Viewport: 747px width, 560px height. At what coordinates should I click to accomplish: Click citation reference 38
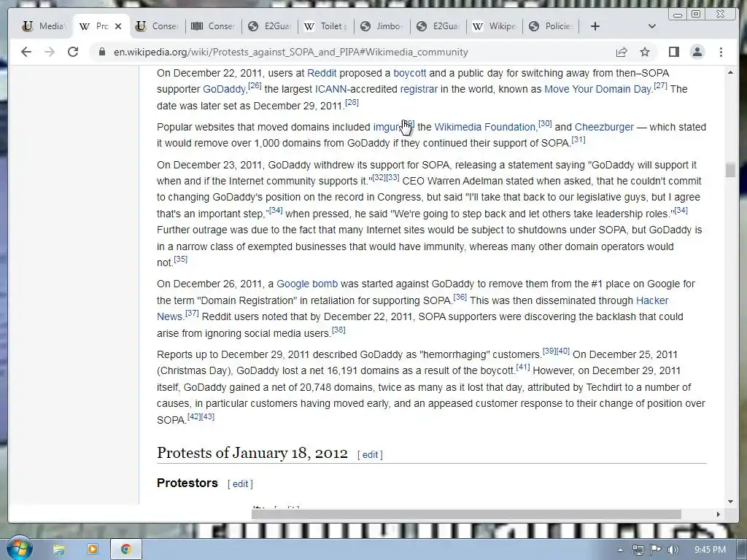338,330
